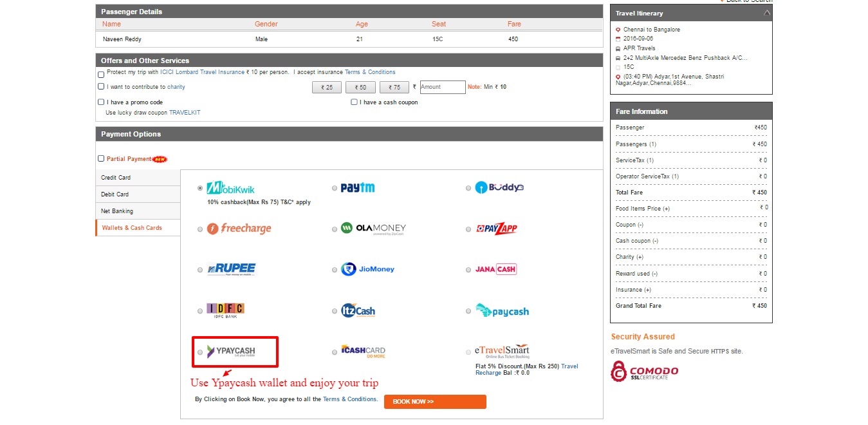Select the JioMoney radio button
The height and width of the screenshot is (425, 868).
tap(334, 270)
